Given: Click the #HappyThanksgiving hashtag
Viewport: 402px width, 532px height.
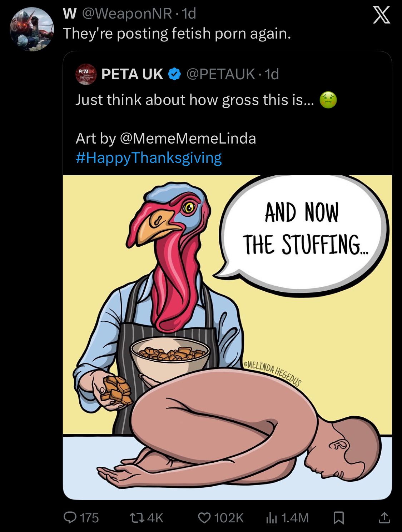Looking at the screenshot, I should coord(149,157).
